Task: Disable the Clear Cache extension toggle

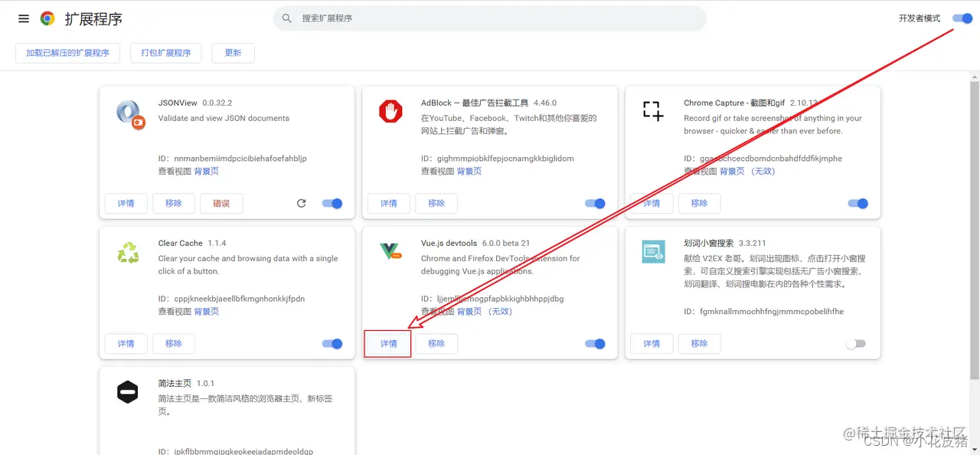Action: point(332,343)
